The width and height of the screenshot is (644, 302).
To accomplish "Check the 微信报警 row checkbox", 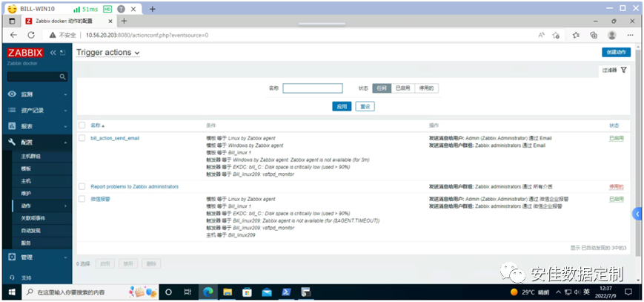I will click(x=82, y=199).
